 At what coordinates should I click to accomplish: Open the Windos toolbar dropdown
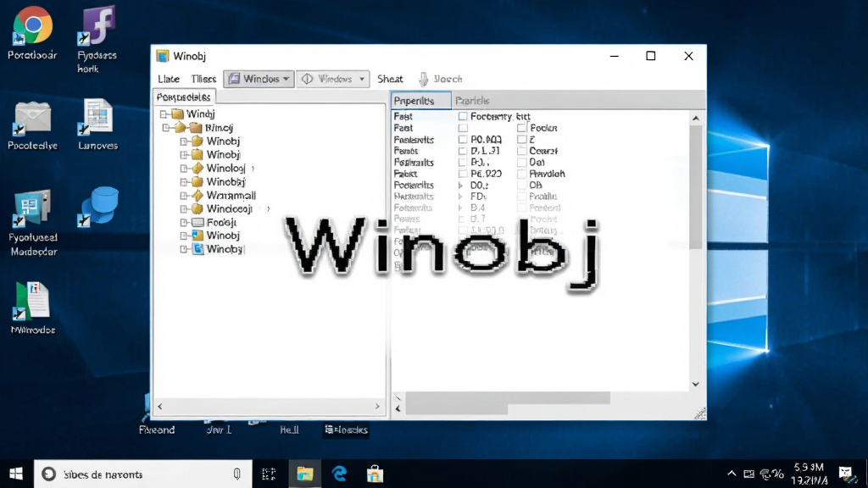click(259, 79)
